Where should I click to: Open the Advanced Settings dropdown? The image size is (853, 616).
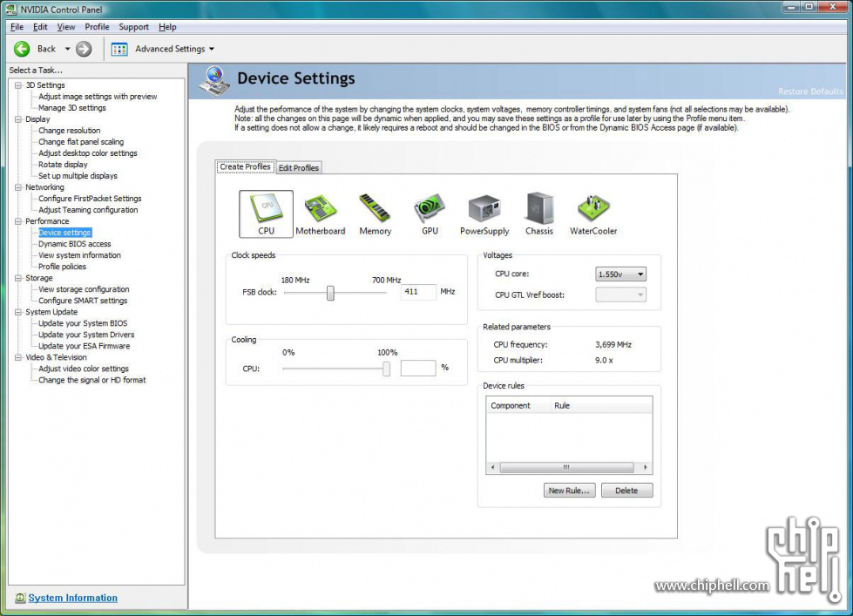tap(212, 49)
